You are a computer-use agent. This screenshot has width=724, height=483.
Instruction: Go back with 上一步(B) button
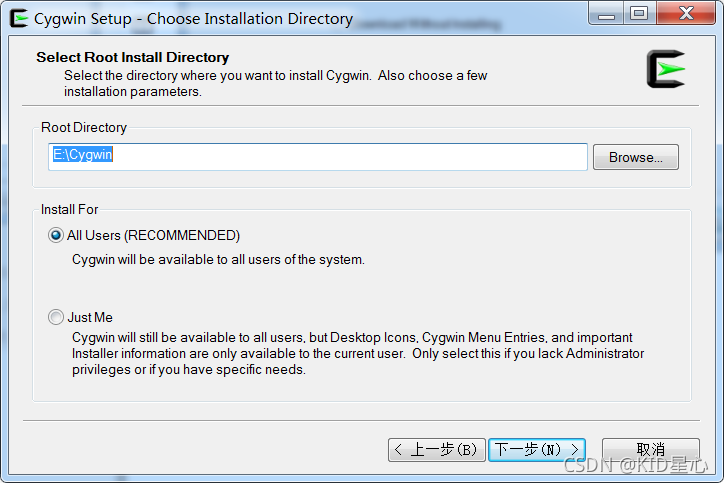coord(437,450)
